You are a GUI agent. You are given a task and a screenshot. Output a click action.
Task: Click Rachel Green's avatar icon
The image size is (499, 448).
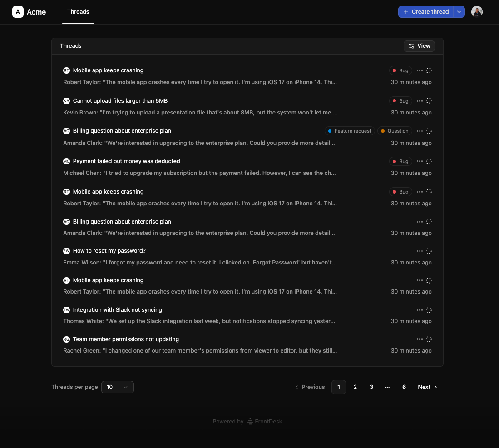(66, 339)
